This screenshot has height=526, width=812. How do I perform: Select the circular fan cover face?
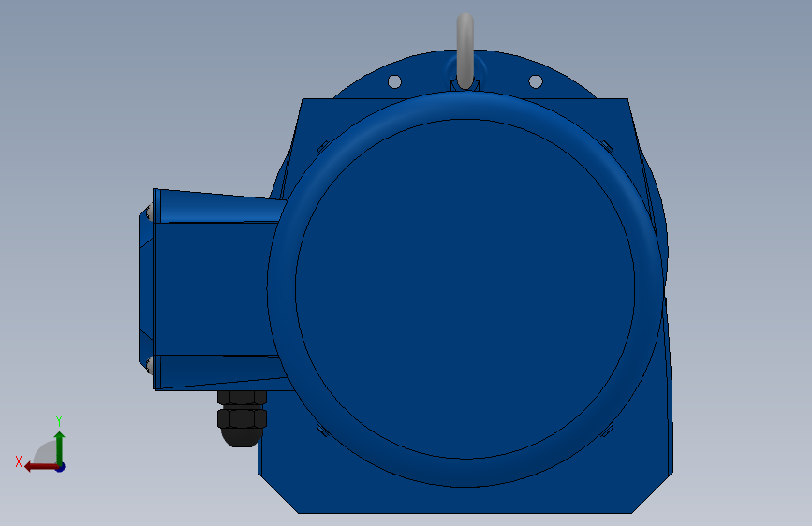point(465,289)
